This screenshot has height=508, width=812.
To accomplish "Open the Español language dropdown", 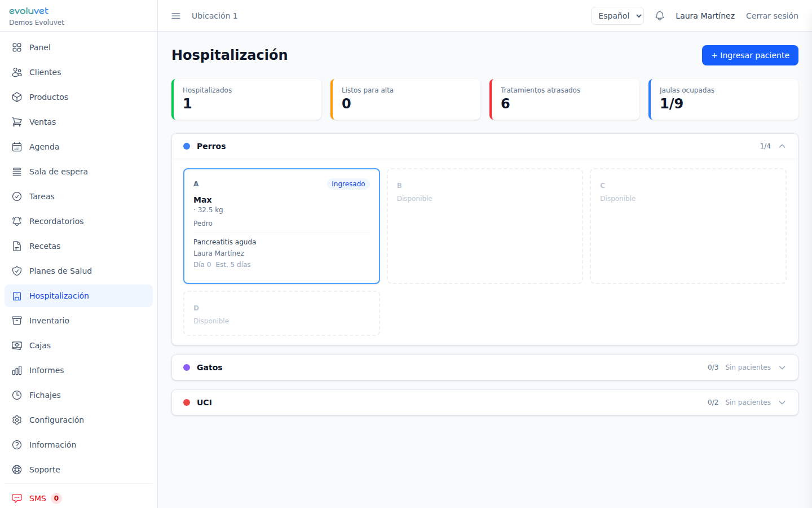I will click(x=617, y=16).
